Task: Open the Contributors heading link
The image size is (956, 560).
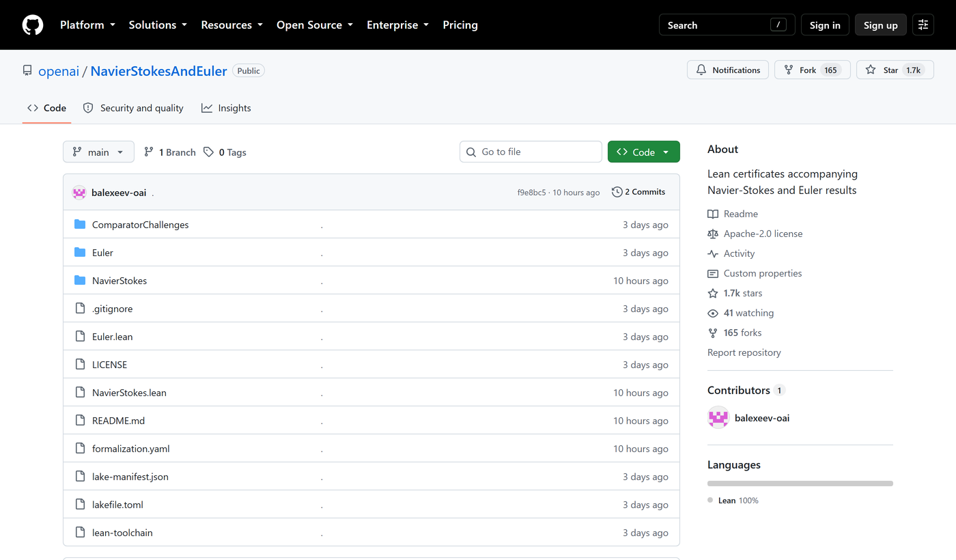Action: tap(746, 391)
